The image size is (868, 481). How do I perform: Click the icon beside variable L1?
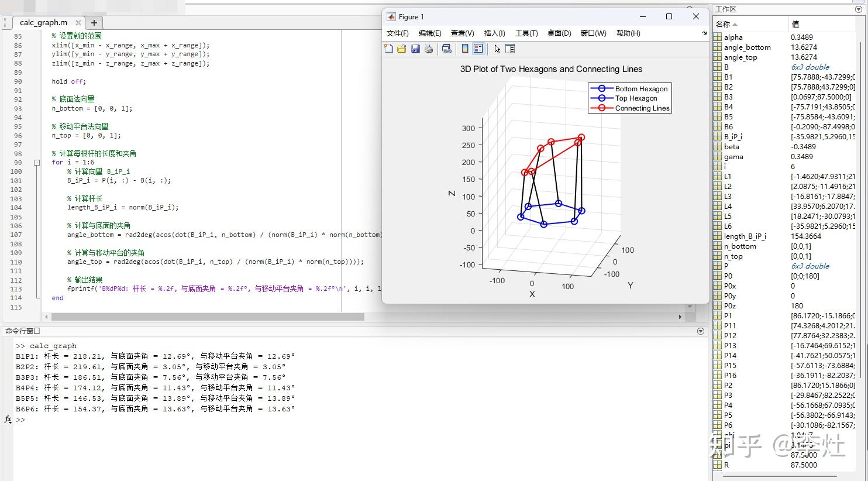(x=718, y=177)
